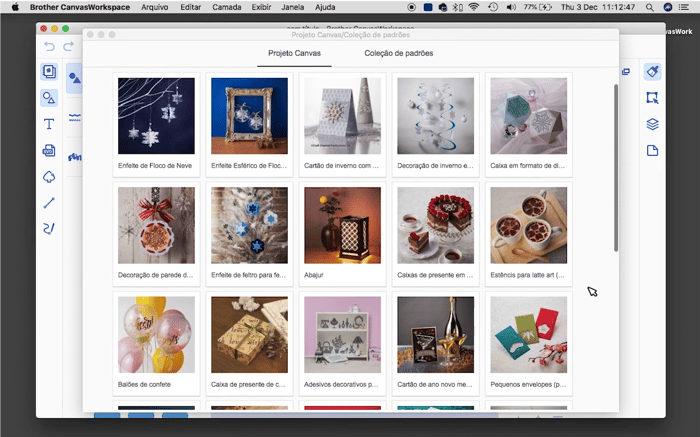Open Caixa de presente de c... project
The image size is (700, 437).
click(249, 344)
